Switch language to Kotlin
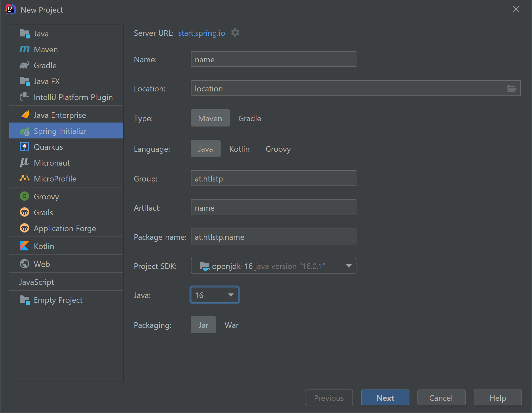 point(239,149)
